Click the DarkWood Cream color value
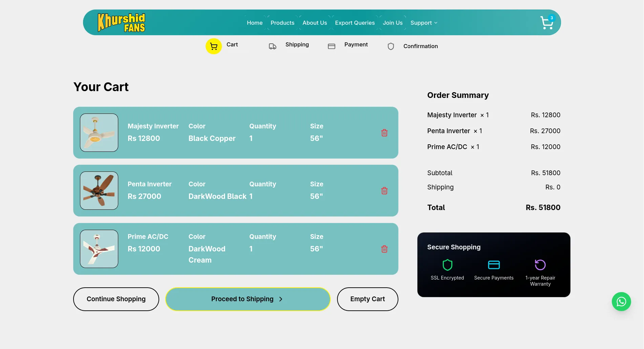Viewport: 644px width, 349px height. [207, 254]
